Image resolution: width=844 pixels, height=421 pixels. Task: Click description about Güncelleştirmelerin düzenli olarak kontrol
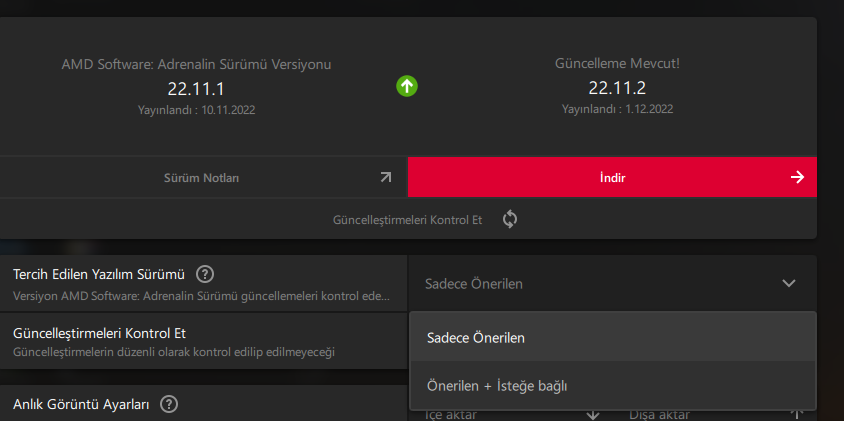click(x=174, y=353)
